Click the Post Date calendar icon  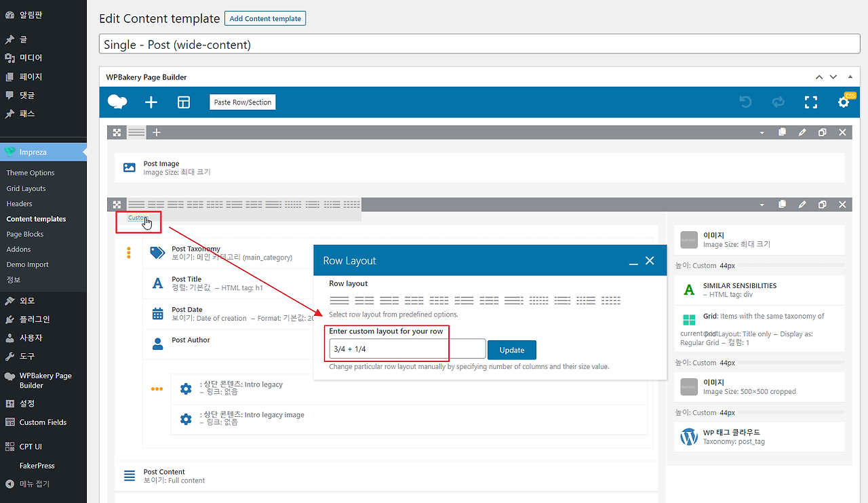(x=157, y=313)
